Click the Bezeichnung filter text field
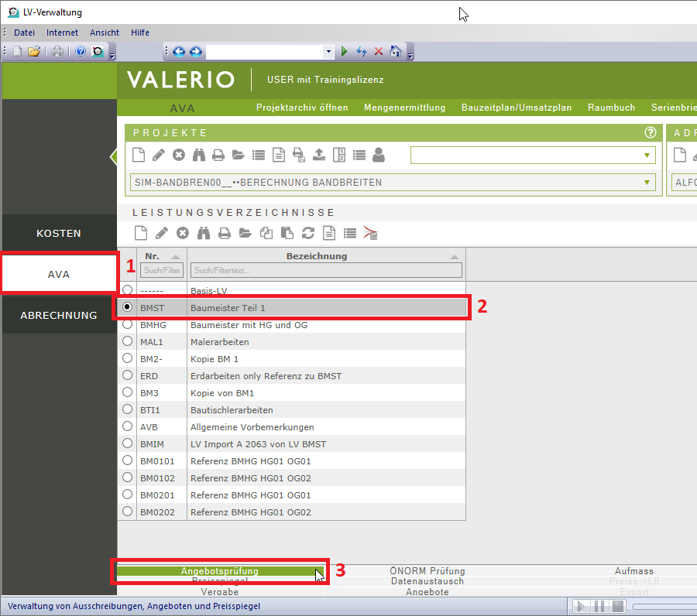 (325, 270)
